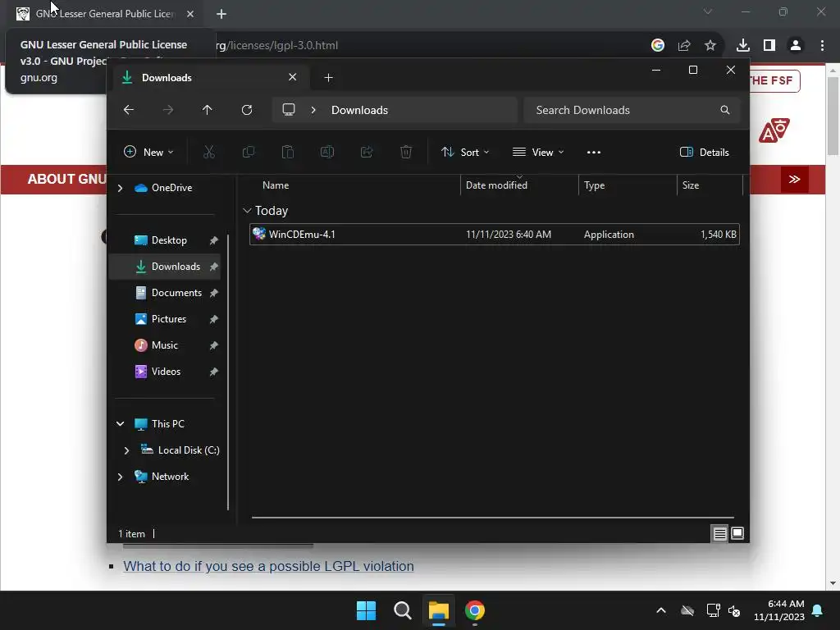The width and height of the screenshot is (840, 630).
Task: Click the Paste icon in Explorer toolbar
Action: click(x=288, y=152)
